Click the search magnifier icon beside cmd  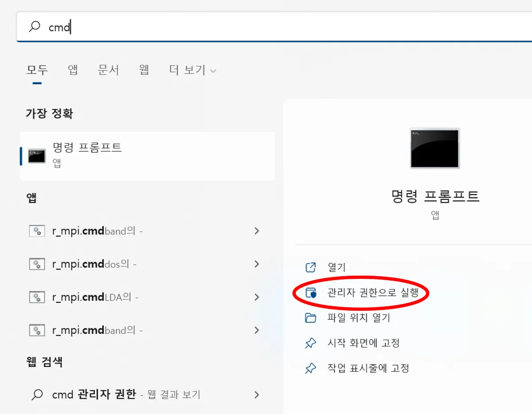pos(35,27)
